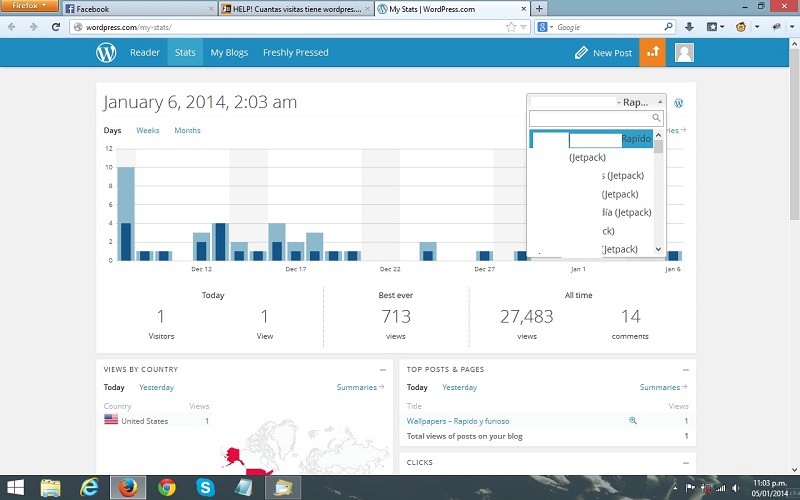Click the WordPress logo in blue header
Image resolution: width=800 pixels, height=500 pixels.
point(106,53)
